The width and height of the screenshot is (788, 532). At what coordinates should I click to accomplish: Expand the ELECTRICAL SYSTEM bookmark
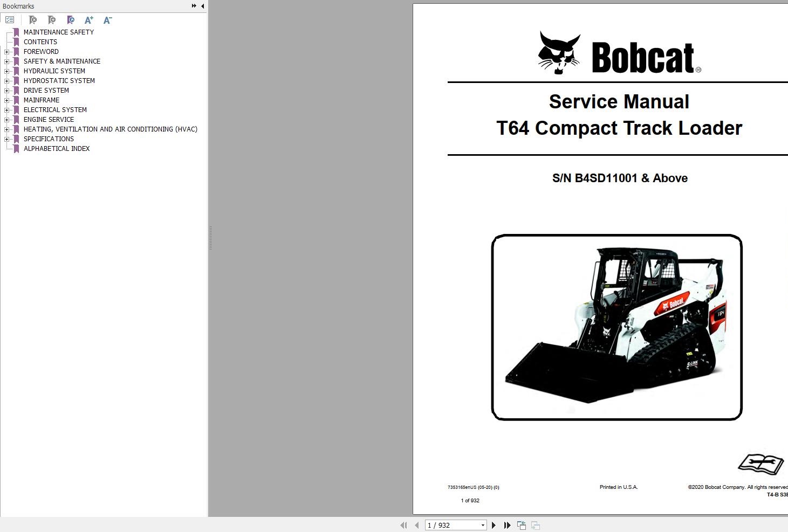tap(7, 110)
